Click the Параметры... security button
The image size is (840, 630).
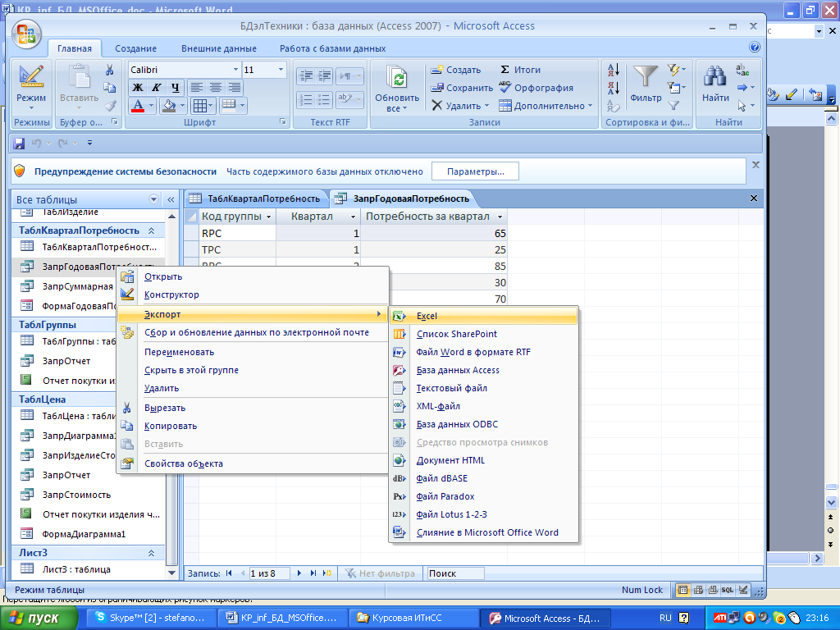pos(475,171)
